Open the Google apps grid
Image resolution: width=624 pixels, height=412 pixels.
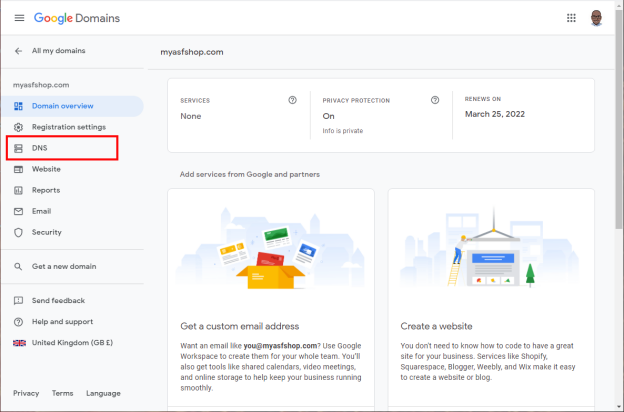[571, 18]
